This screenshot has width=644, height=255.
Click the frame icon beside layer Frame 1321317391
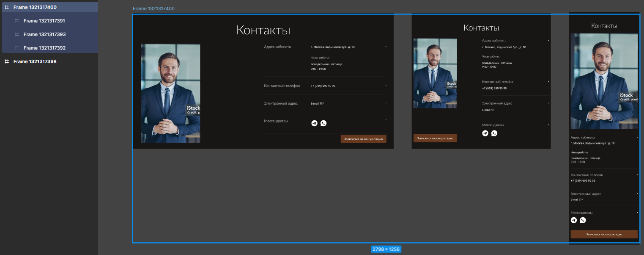tap(17, 21)
